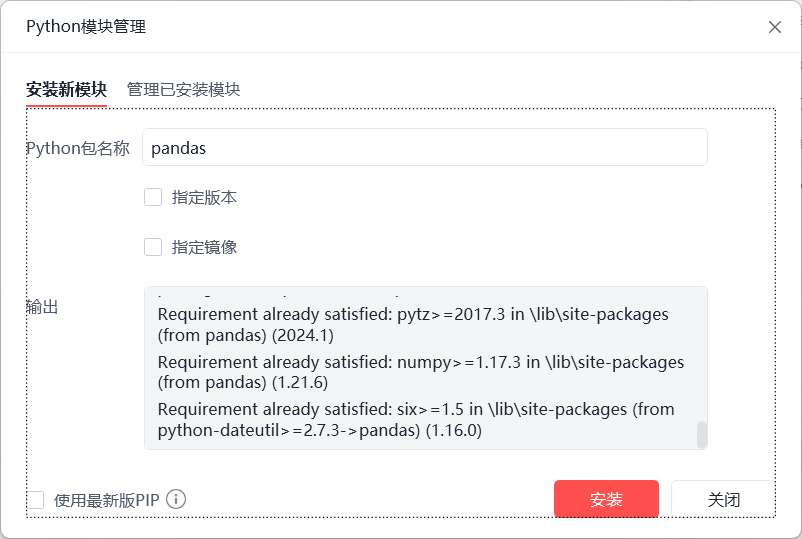Enable the 指定镜像 checkbox
The height and width of the screenshot is (539, 802).
(153, 247)
